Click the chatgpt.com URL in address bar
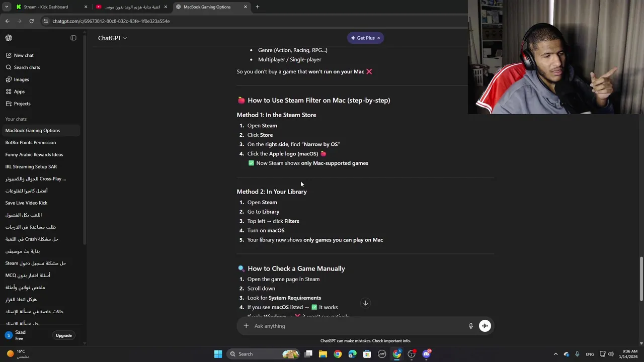 coord(111,21)
